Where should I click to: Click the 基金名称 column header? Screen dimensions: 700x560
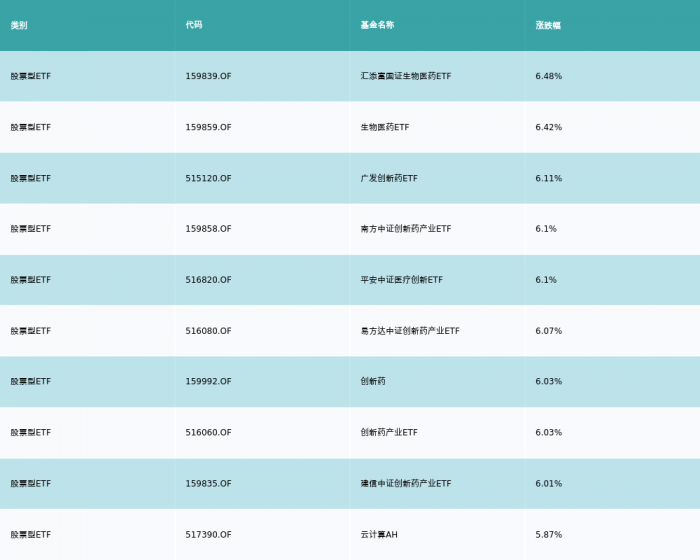[377, 25]
